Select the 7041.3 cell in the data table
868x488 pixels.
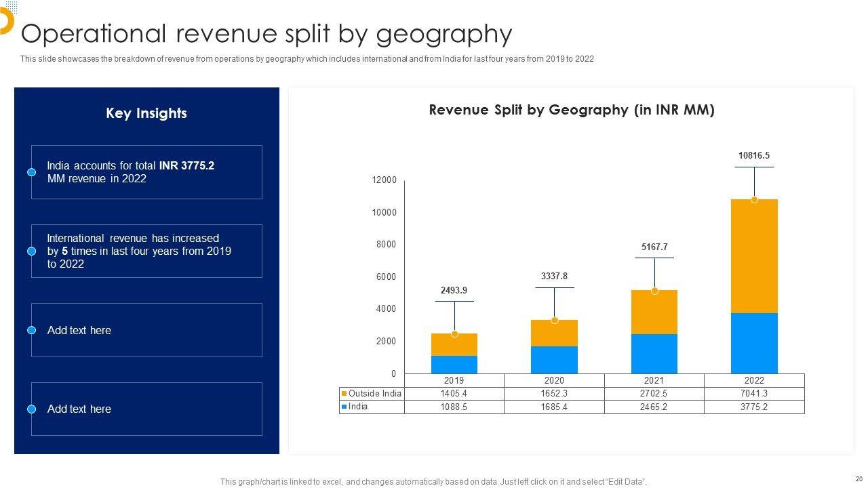click(754, 394)
